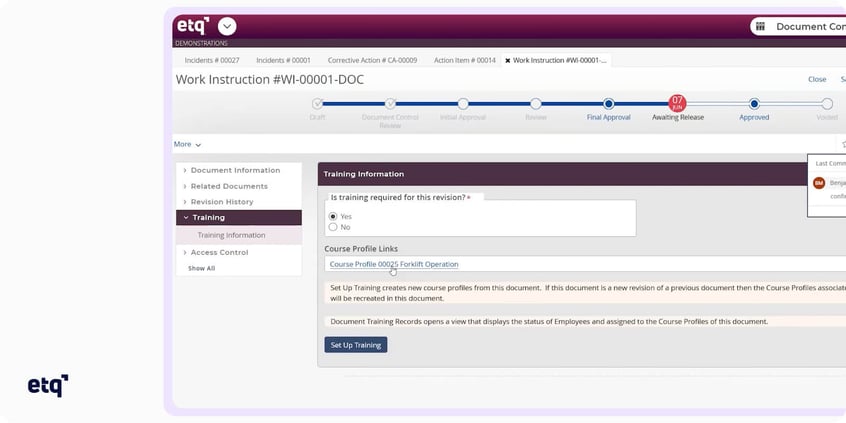Click the Review workflow step circle
This screenshot has width=846, height=423.
tap(536, 104)
